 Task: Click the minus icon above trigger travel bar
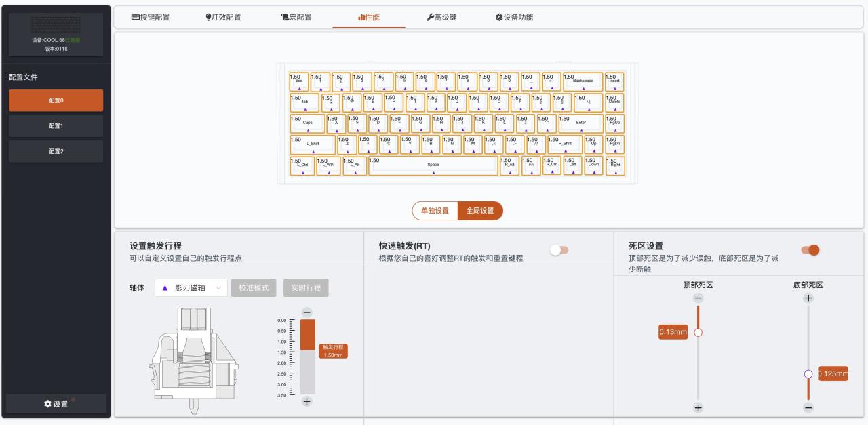(x=307, y=312)
